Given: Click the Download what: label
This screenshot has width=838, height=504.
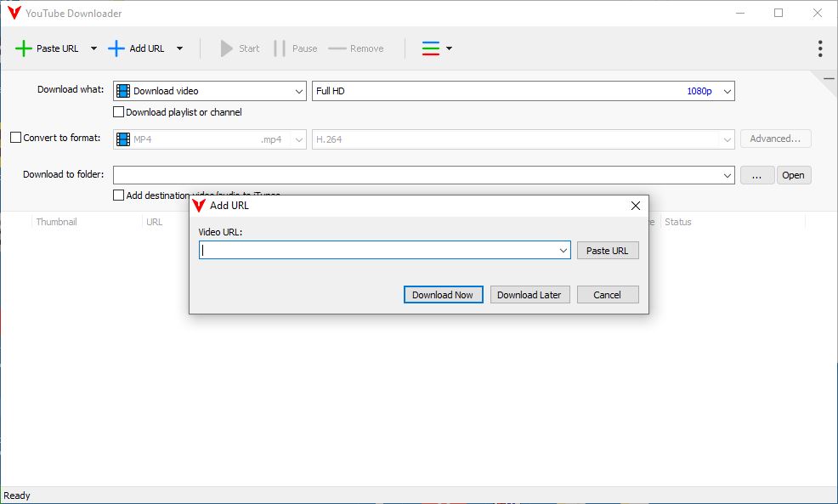Looking at the screenshot, I should (x=71, y=89).
